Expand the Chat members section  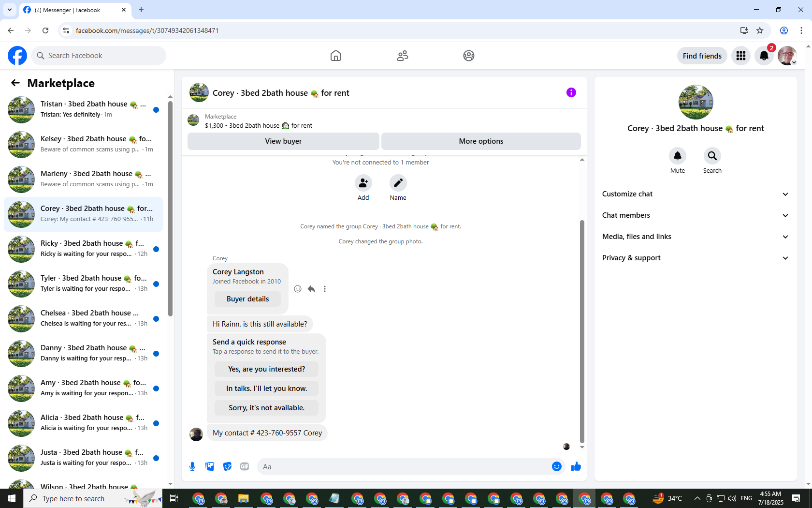click(696, 215)
